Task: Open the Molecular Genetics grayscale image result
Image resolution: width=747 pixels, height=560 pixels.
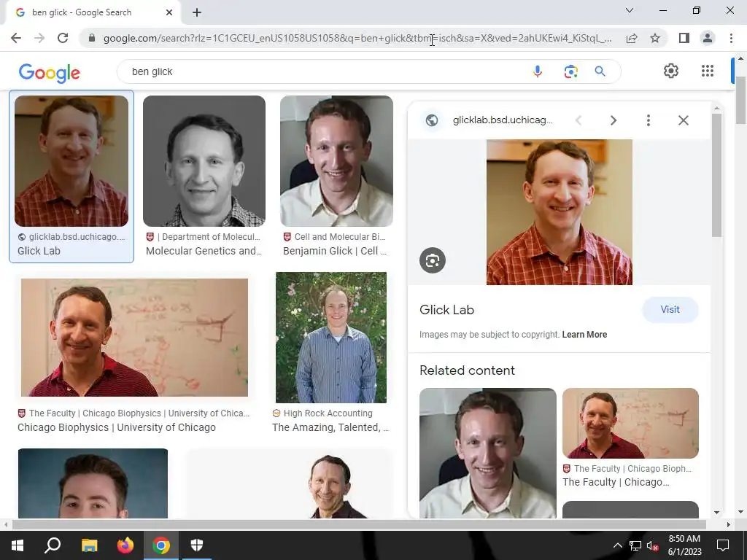Action: coord(204,161)
